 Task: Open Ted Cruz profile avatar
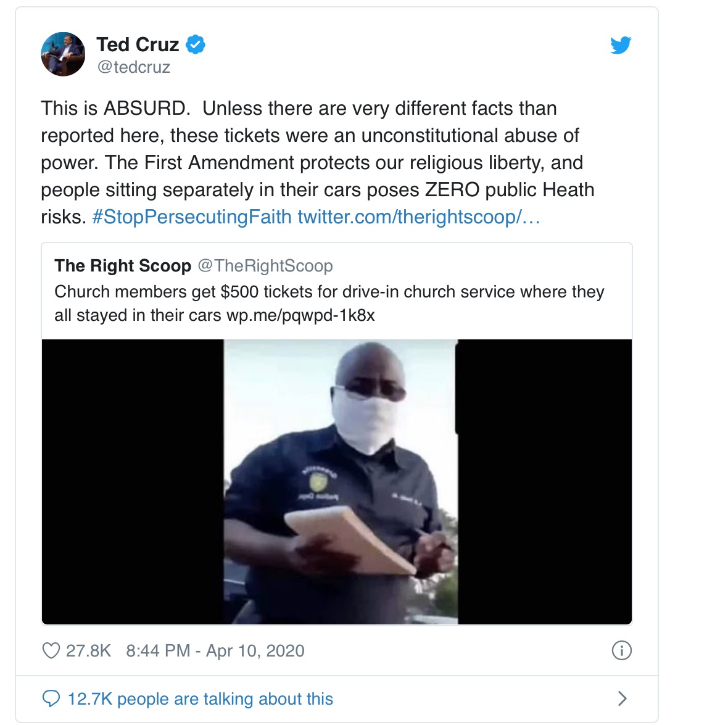63,54
